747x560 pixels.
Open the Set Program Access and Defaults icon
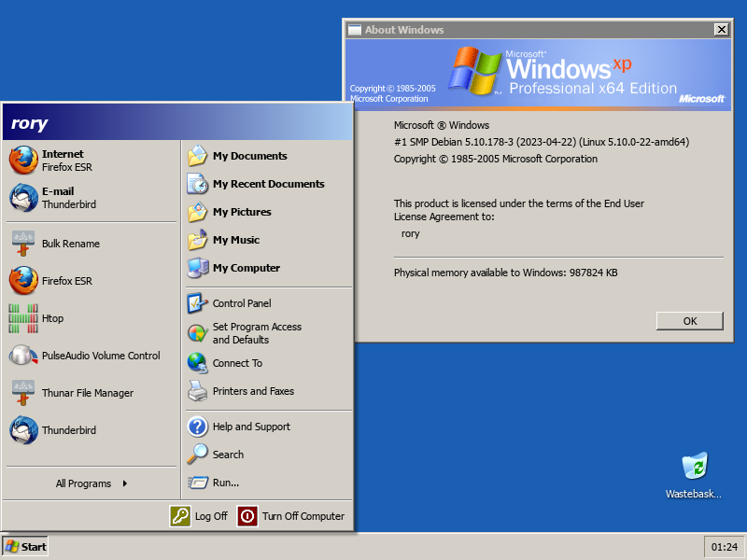pyautogui.click(x=197, y=333)
